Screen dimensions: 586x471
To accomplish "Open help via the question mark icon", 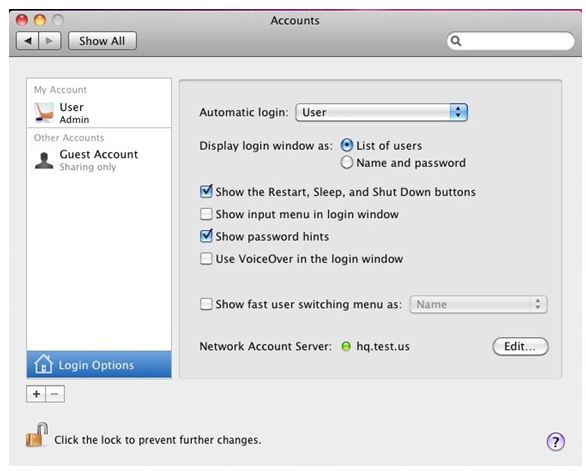I will (555, 442).
